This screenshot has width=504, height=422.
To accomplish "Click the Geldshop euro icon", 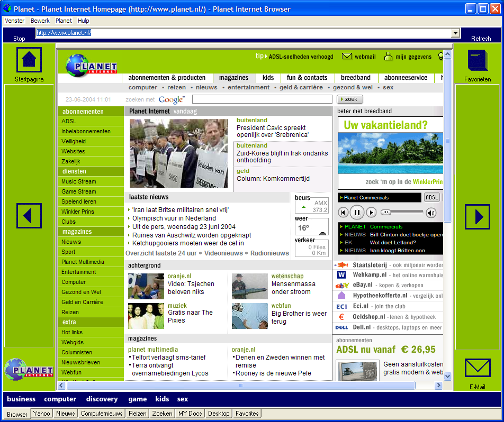I will tap(341, 317).
